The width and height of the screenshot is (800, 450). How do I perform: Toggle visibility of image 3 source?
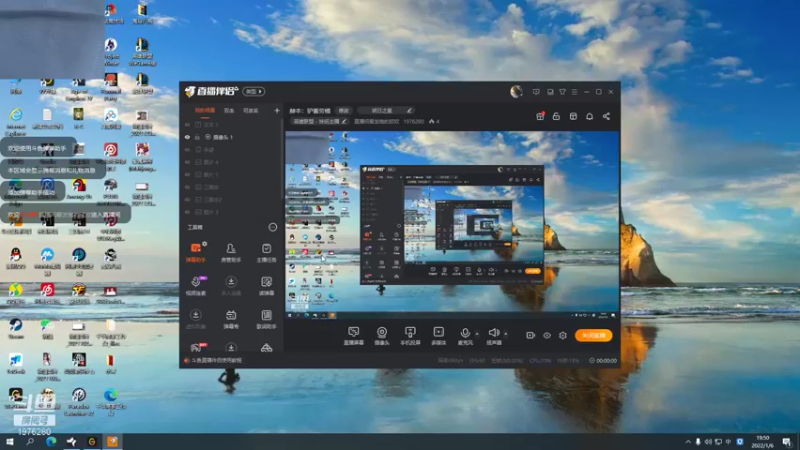(187, 212)
